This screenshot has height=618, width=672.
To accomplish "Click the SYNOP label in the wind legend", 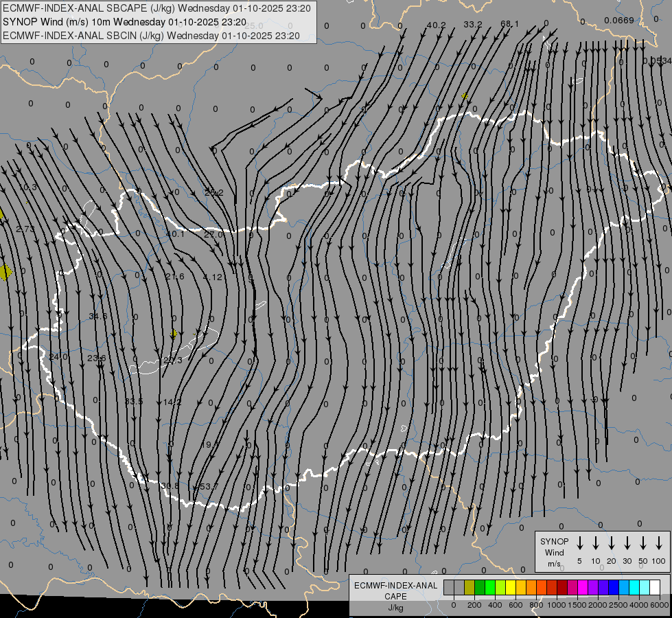I will coord(554,542).
